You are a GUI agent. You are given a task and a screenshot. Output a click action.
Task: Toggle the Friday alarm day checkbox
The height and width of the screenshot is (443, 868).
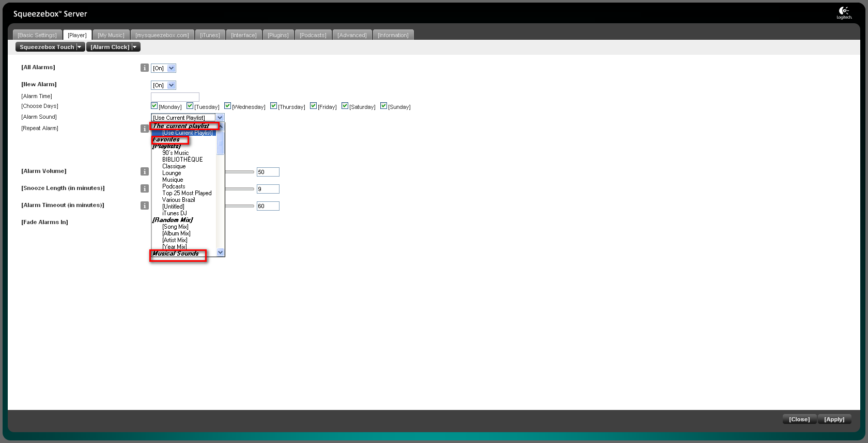pos(313,106)
